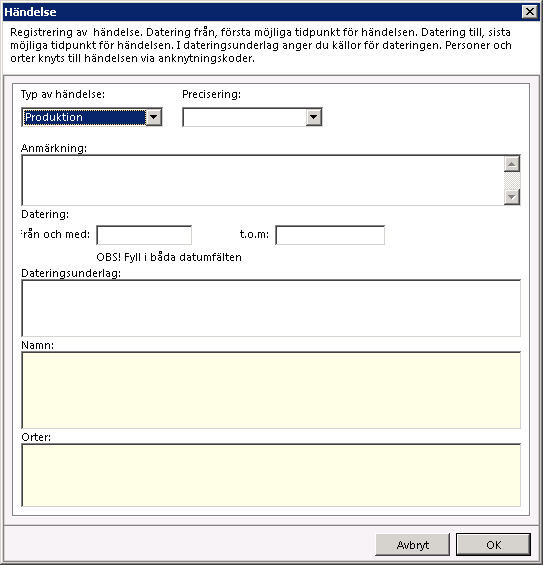Click the Typ av händelse label
This screenshot has height=565, width=543.
[63, 94]
